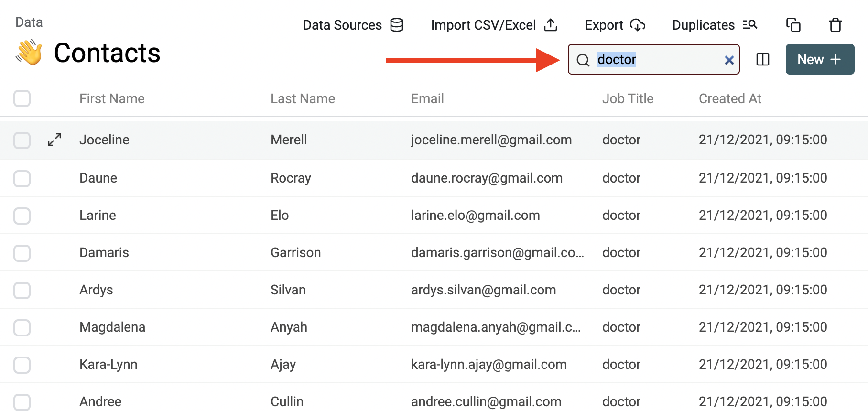Click the created date in Kara-Lynn's row
This screenshot has width=868, height=411.
(x=763, y=364)
